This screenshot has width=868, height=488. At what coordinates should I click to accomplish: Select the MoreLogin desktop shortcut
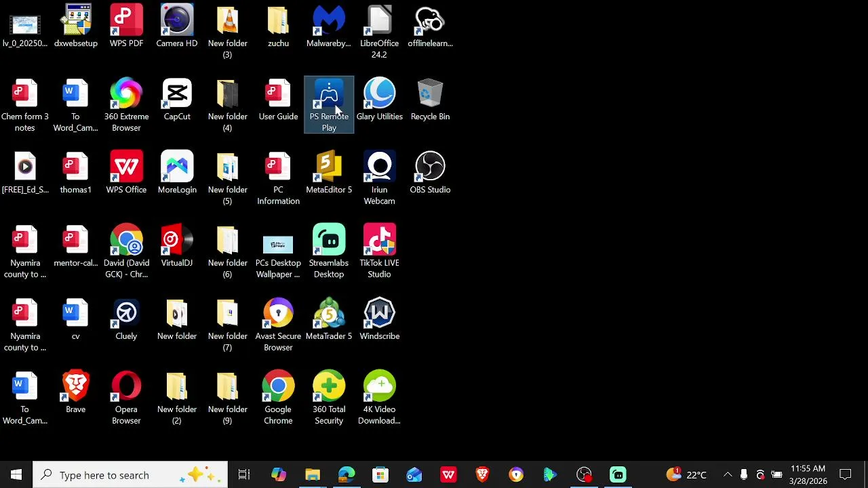[x=177, y=172]
